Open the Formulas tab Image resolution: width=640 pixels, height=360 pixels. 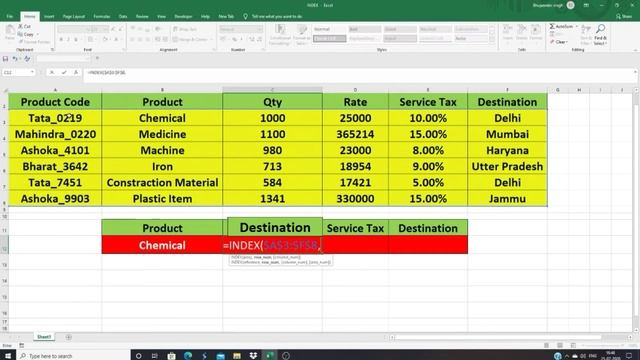pyautogui.click(x=102, y=16)
